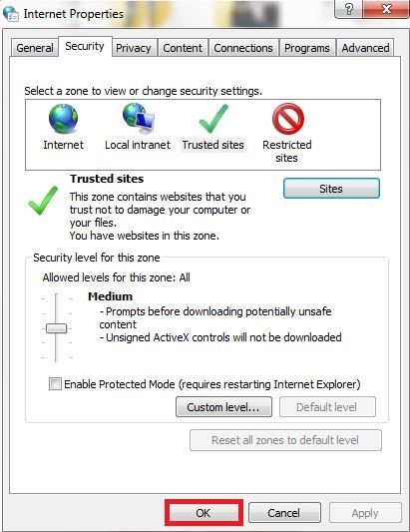The image size is (410, 532).
Task: Go to the Programs tab
Action: click(307, 48)
